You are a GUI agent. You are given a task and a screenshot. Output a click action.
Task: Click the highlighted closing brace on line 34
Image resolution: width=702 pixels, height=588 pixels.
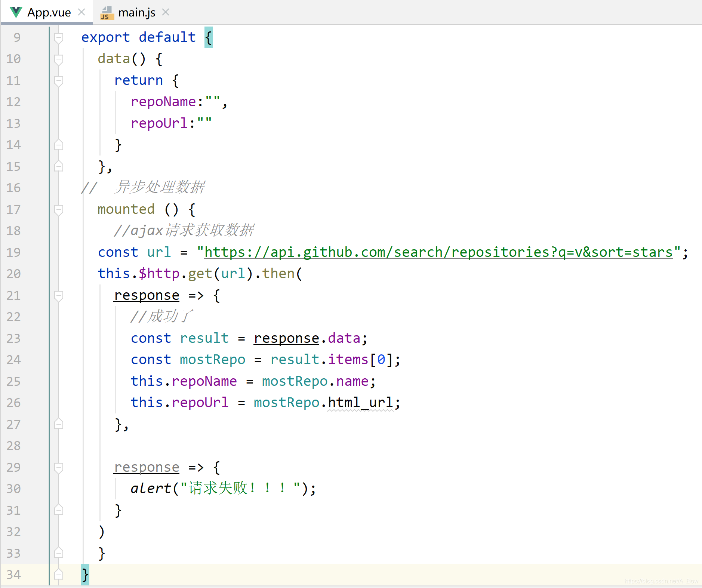click(x=85, y=575)
